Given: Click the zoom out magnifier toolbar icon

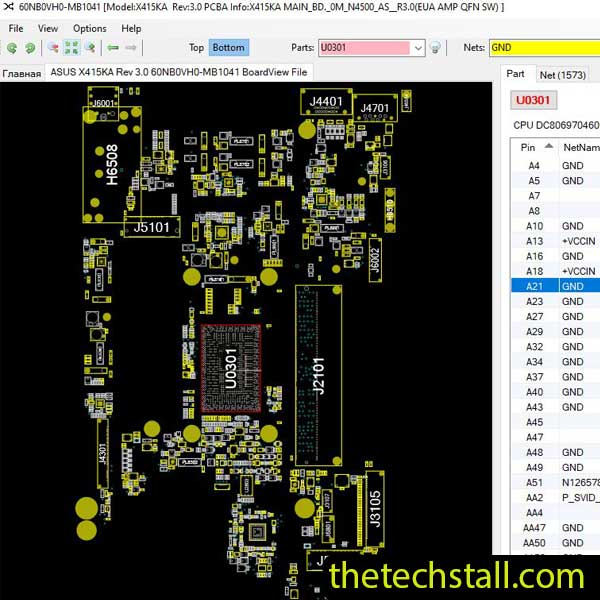Looking at the screenshot, I should pos(53,48).
